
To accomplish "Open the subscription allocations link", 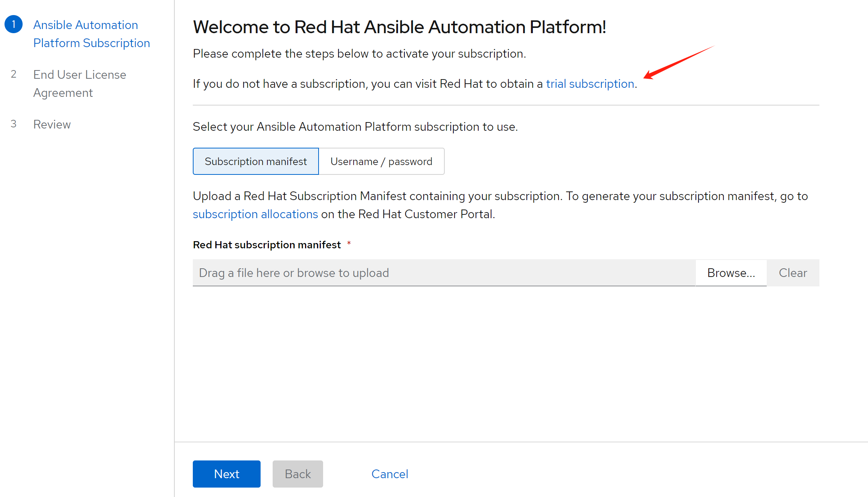I will 255,214.
